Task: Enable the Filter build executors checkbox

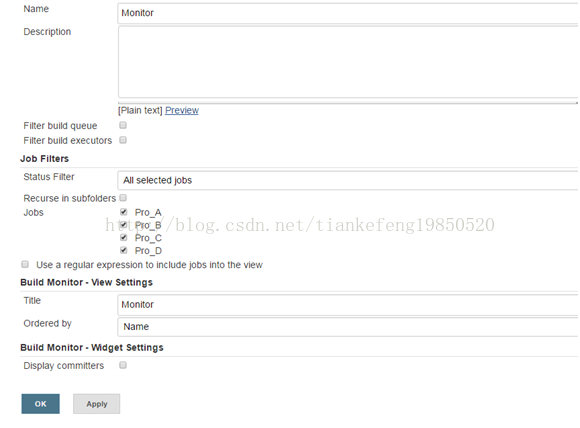Action: pyautogui.click(x=123, y=140)
